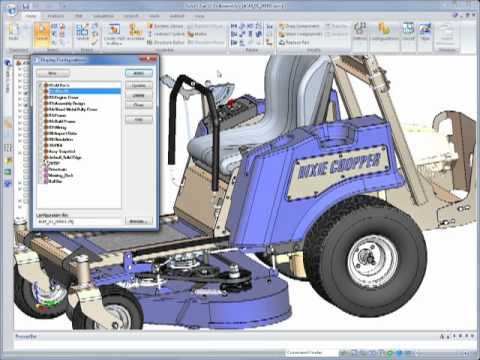This screenshot has width=480, height=360.
Task: Open the round Application button menu
Action: (x=12, y=10)
